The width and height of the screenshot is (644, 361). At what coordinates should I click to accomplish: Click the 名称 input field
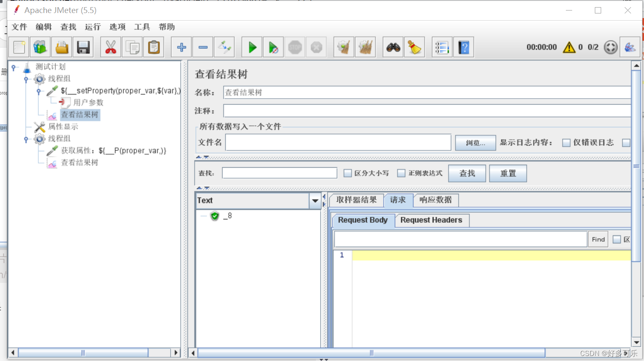pos(427,92)
